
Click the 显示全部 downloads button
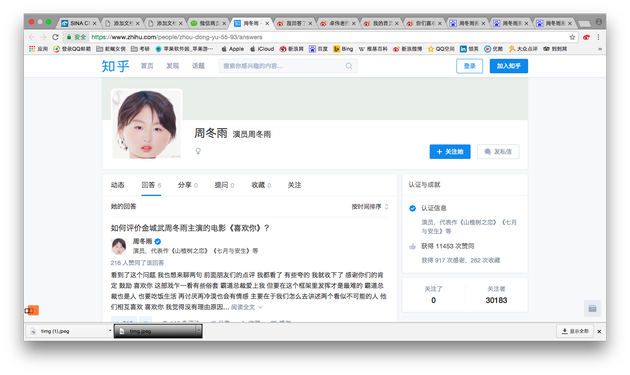575,331
